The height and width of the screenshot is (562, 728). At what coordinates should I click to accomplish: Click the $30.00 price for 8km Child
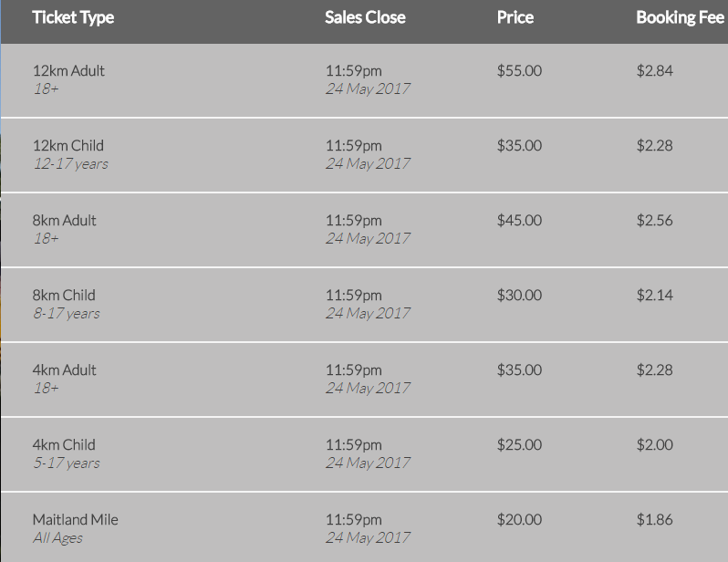coord(519,296)
